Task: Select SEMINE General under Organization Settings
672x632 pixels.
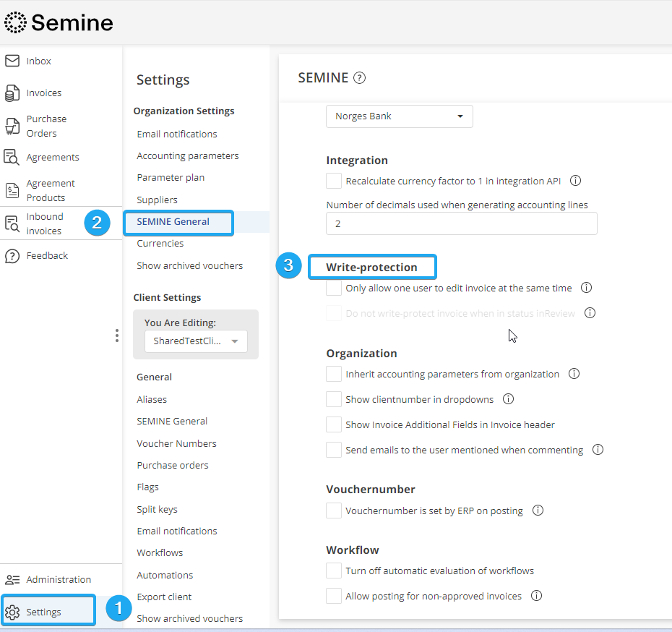Action: pos(173,222)
